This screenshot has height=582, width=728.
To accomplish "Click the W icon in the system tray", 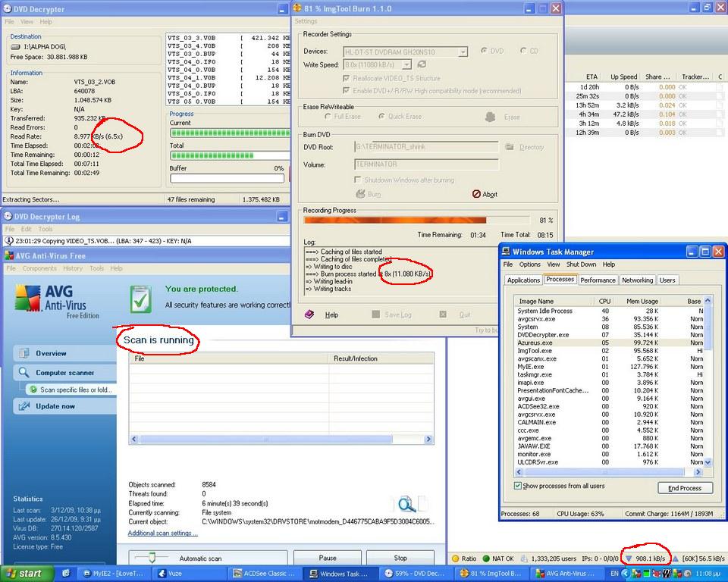I will (667, 574).
